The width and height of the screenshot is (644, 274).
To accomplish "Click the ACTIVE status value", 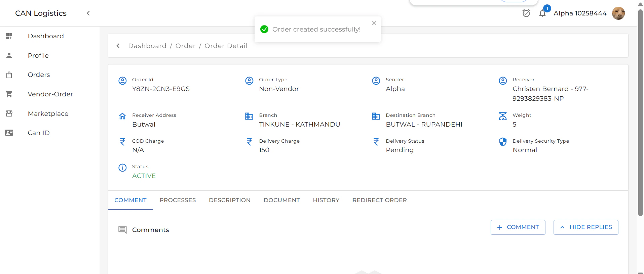I will coord(144,176).
